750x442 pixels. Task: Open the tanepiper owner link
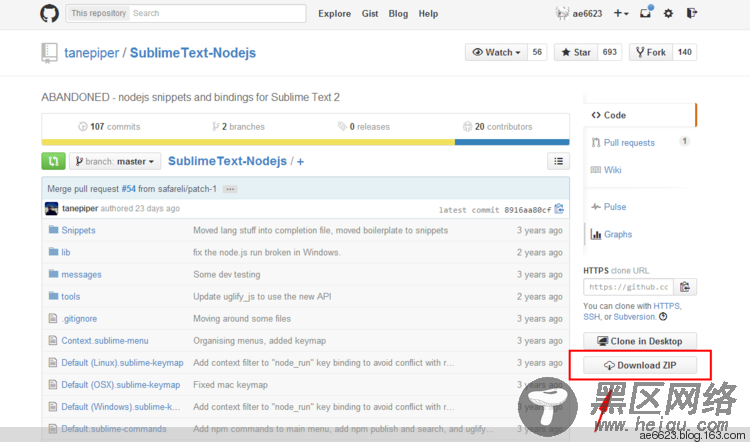tap(91, 53)
